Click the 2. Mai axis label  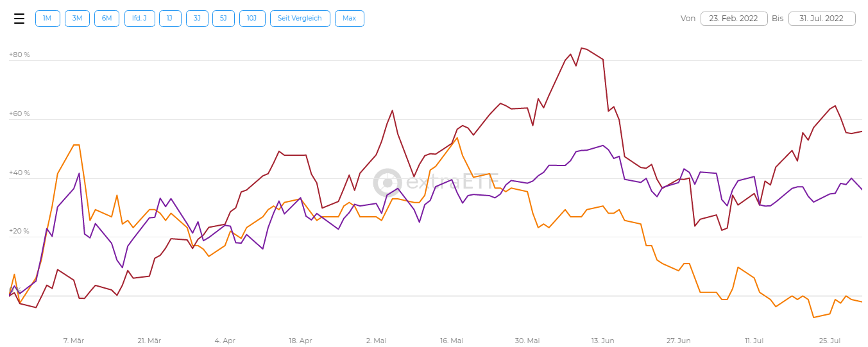click(x=376, y=341)
